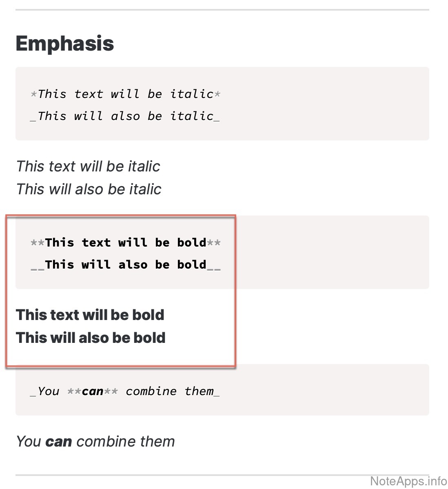Open the NoteApps.info watermark link
This screenshot has height=489, width=448.
tap(408, 481)
